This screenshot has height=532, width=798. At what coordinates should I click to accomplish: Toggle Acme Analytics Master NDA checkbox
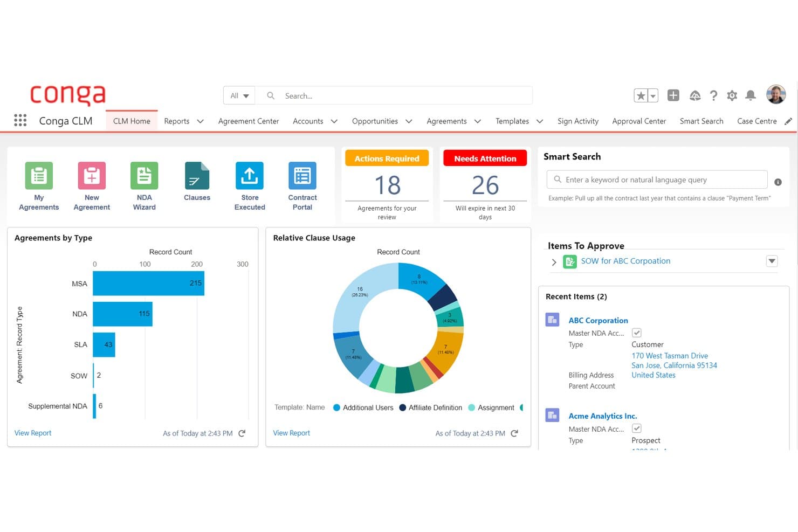coord(637,429)
